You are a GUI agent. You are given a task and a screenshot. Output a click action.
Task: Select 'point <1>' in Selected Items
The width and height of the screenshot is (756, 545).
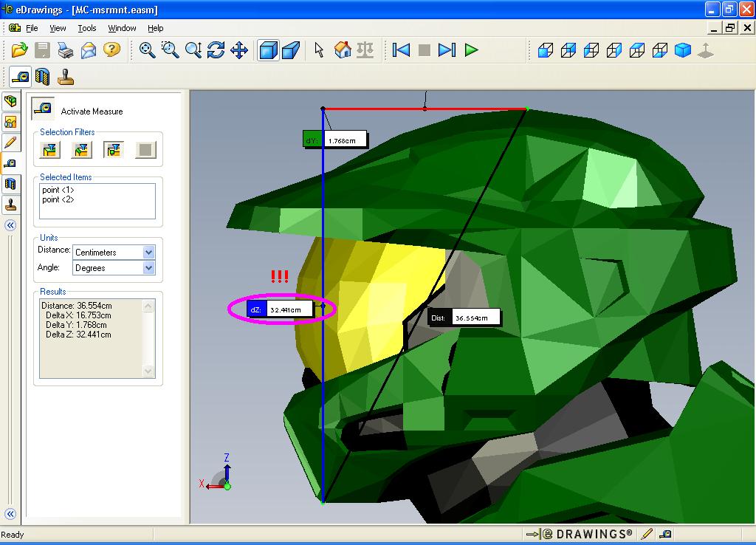point(58,190)
